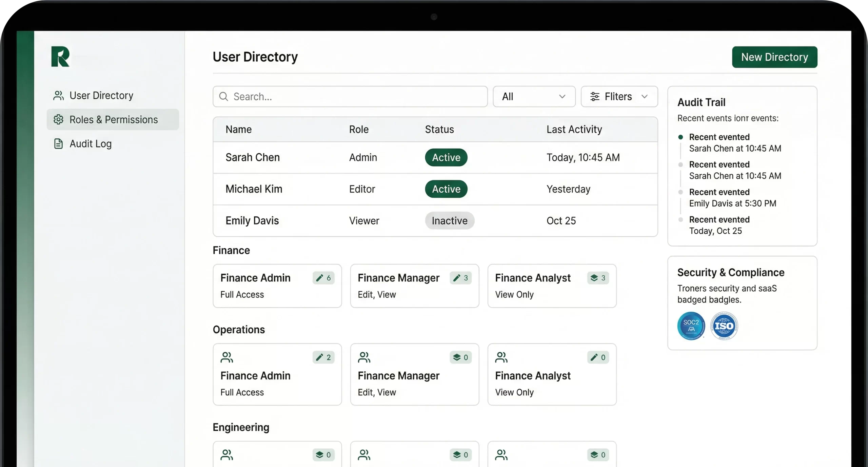This screenshot has height=467, width=868.
Task: Click the layers badge on Finance Analyst card
Action: point(598,278)
